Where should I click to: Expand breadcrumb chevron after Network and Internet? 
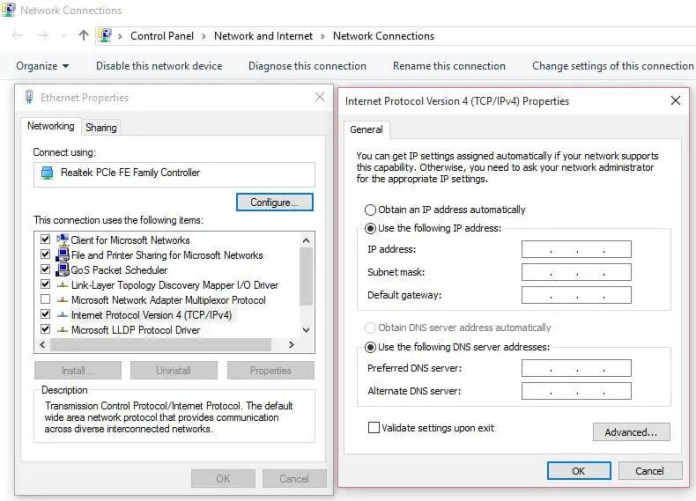click(x=323, y=36)
